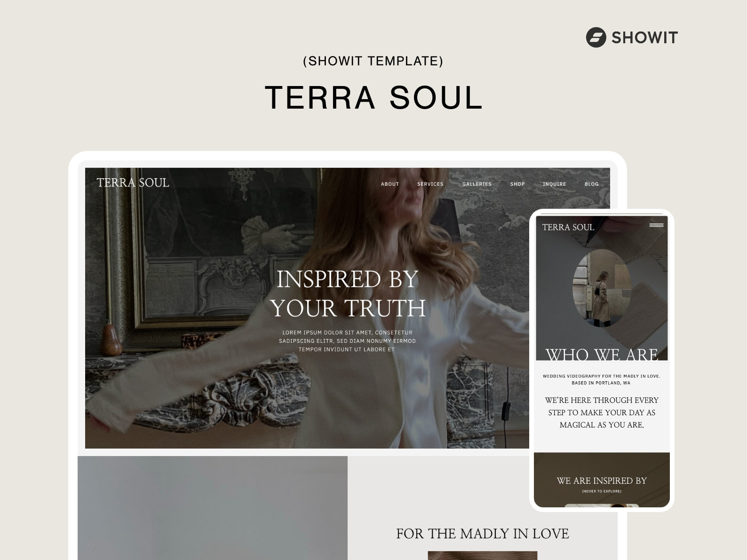The width and height of the screenshot is (747, 560).
Task: Click the hover to explore label
Action: pos(602,491)
